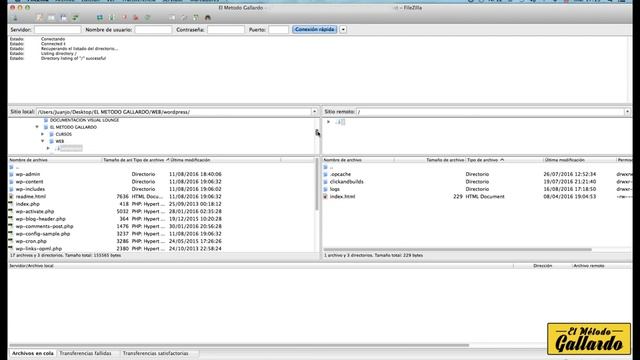
Task: Switch to the Transferencias fallidas tab
Action: [85, 353]
